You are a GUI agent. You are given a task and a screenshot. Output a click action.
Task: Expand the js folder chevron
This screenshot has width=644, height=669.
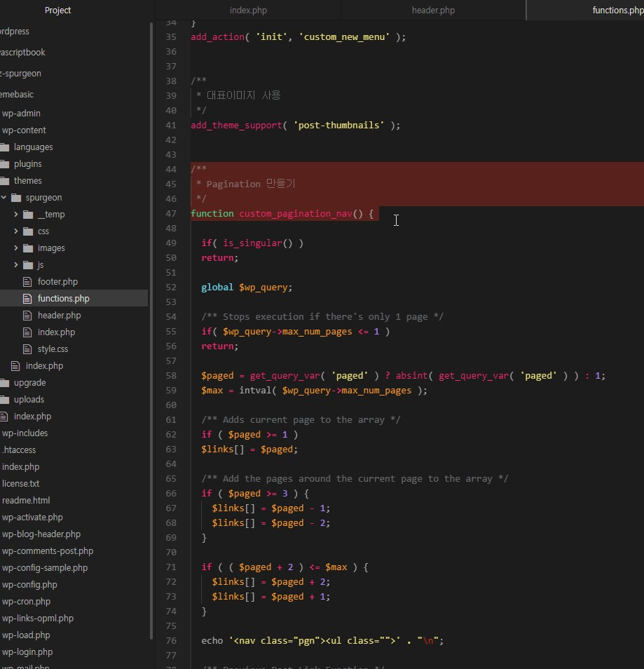pos(16,265)
